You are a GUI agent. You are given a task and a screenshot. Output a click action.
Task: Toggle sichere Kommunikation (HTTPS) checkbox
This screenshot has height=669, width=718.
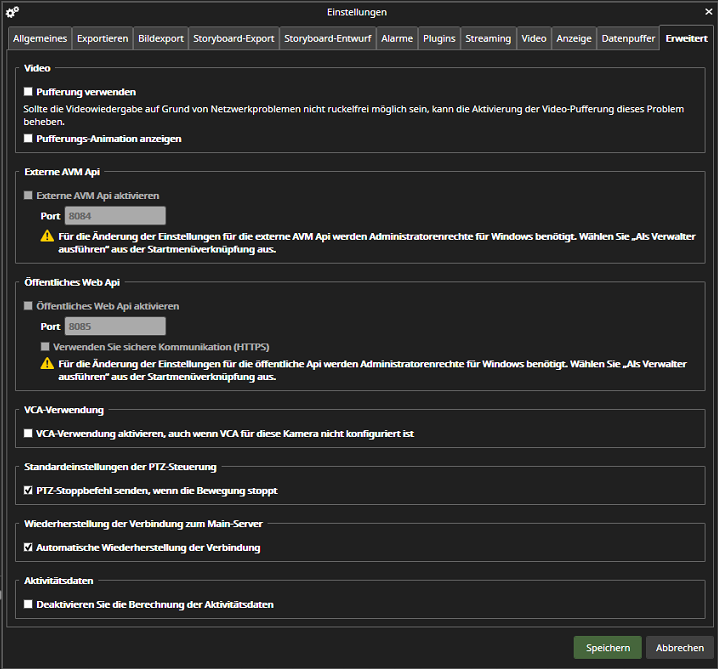tap(45, 347)
